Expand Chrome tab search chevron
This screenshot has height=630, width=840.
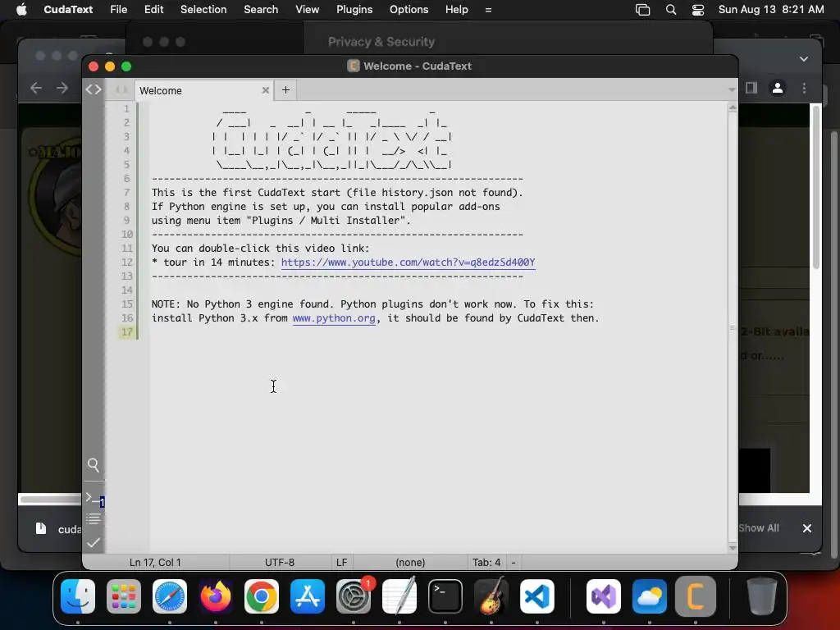[804, 59]
